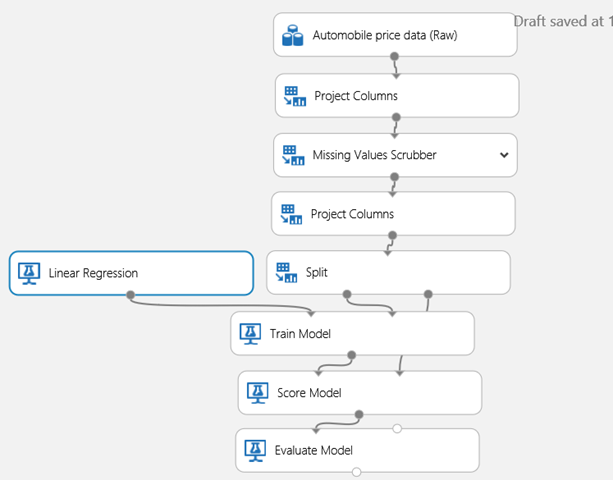The image size is (613, 480).
Task: Click the Evaluate Model unconnected right input port
Action: pyautogui.click(x=397, y=429)
